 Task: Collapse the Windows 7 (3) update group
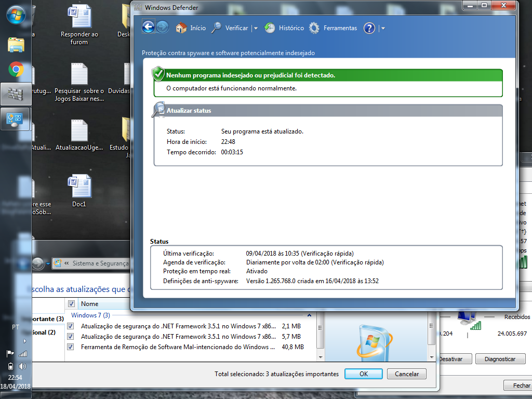coord(309,315)
